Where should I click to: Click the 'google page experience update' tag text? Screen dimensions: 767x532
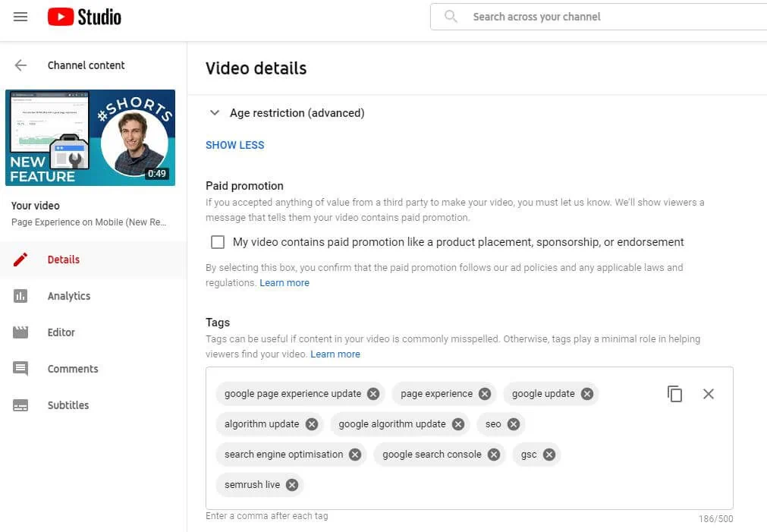point(293,394)
